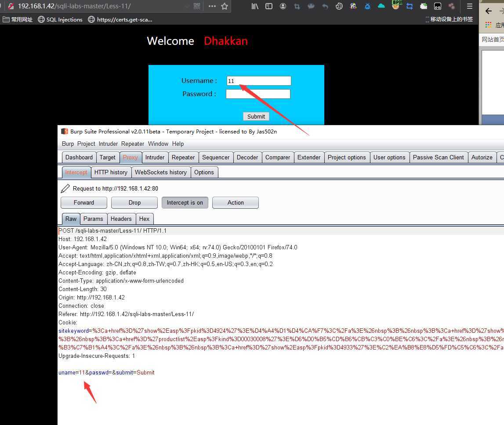Switch to the Extender tab
Screen dimensions: 504x425
click(x=309, y=158)
